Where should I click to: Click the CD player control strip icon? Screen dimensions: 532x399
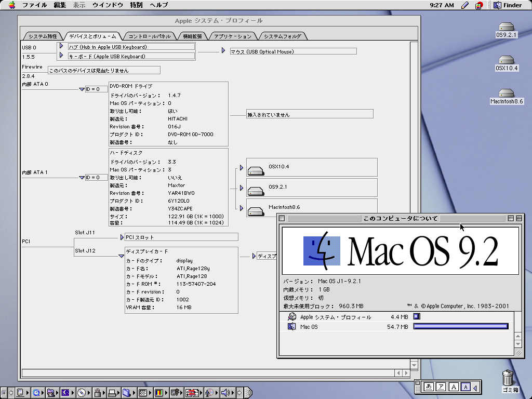81,393
